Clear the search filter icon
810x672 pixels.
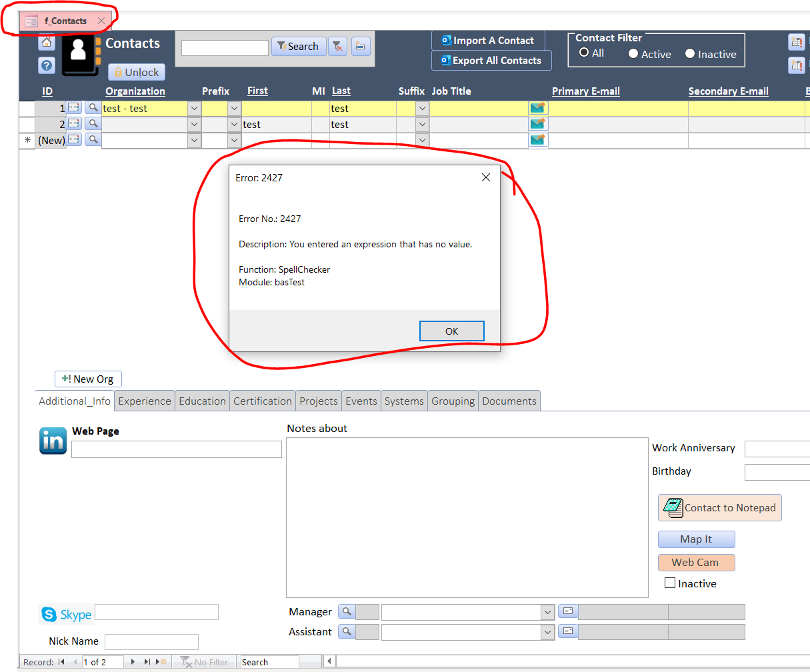[338, 46]
